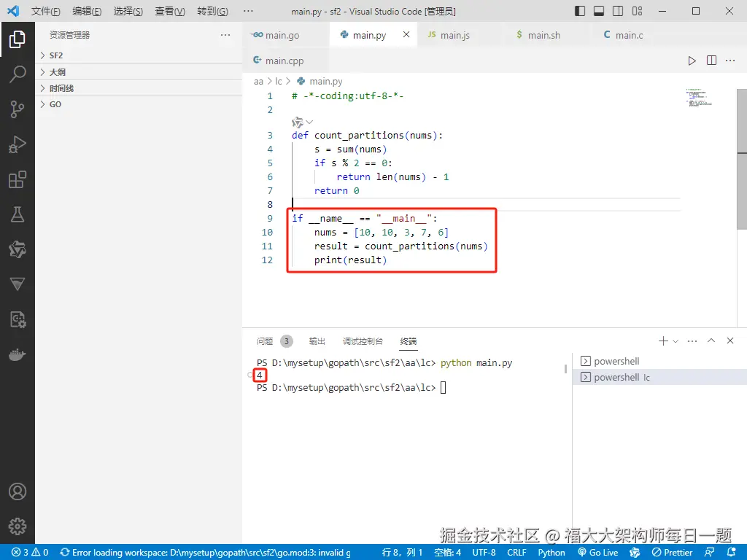Switch to 问题 problems tab
The image size is (747, 560).
pos(274,341)
